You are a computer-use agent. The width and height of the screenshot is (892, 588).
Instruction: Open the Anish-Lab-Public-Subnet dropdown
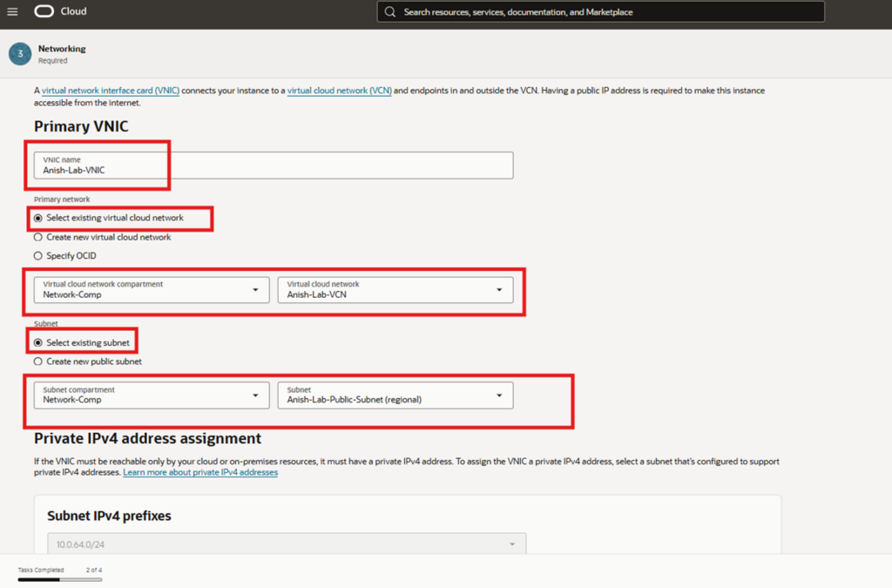[395, 395]
